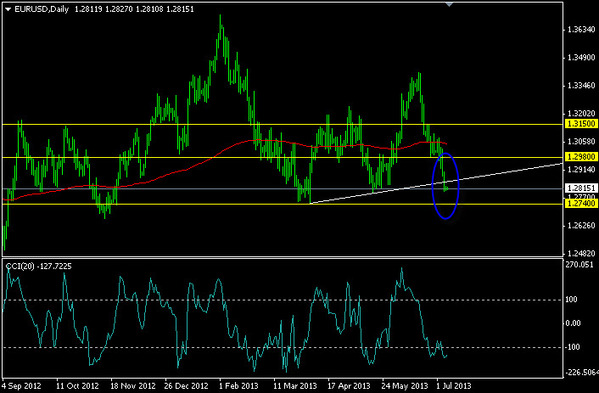The height and width of the screenshot is (393, 599).
Task: Select the yellow 1.29800 price level label
Action: [x=581, y=157]
